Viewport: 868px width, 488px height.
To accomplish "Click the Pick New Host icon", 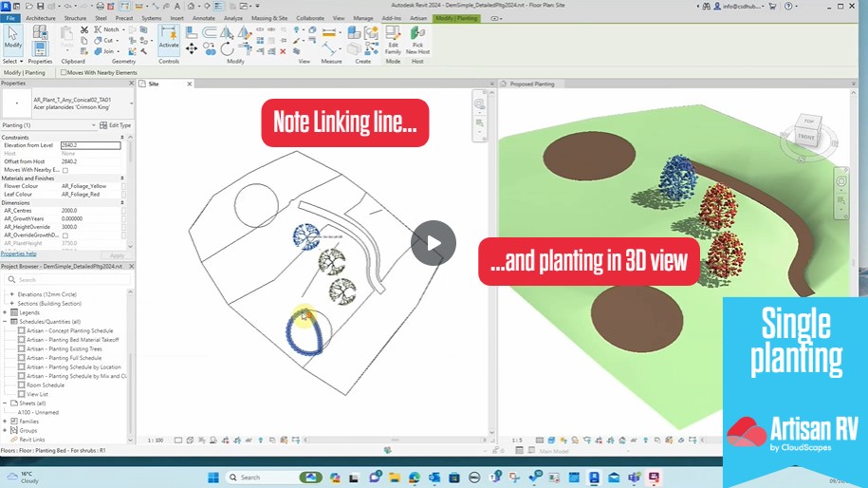I will point(417,41).
